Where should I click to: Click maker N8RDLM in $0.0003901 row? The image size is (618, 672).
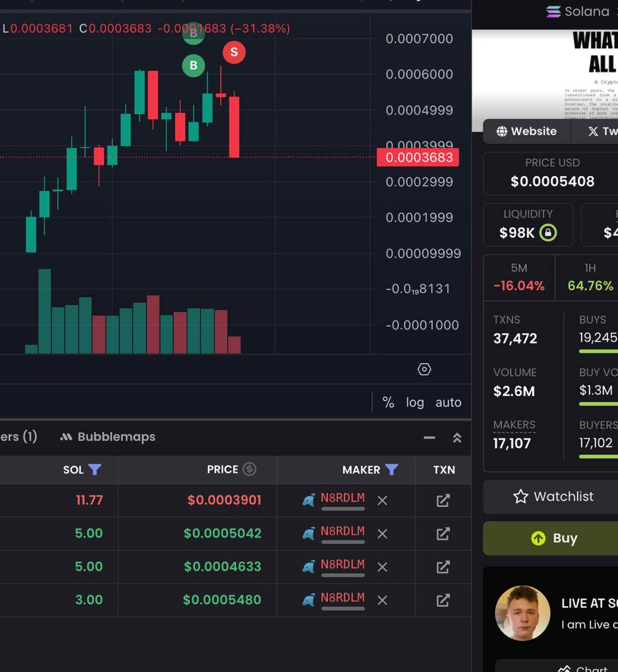343,498
